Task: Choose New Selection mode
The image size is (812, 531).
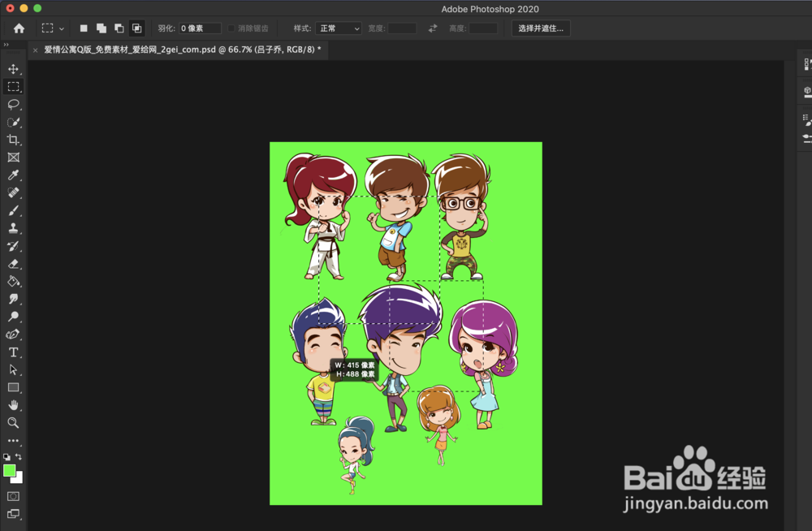Action: point(84,28)
